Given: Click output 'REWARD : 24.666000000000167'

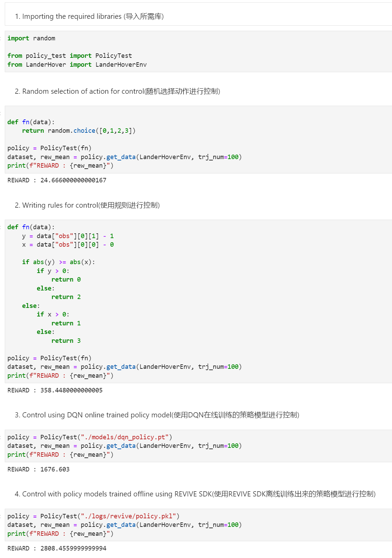Looking at the screenshot, I should coord(57,180).
